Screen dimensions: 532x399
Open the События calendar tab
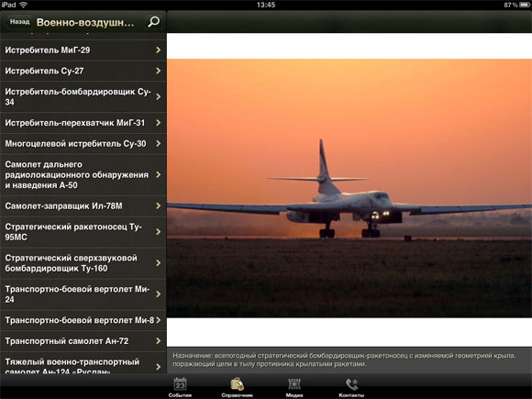tap(180, 387)
